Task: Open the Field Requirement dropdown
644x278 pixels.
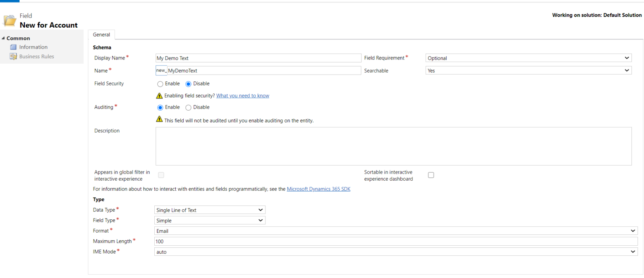Action: coord(528,58)
